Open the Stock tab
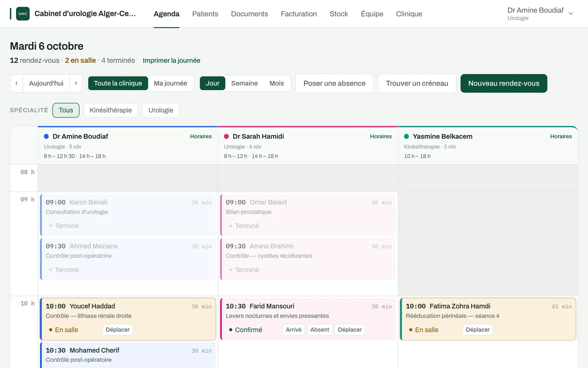This screenshot has width=588, height=368. [339, 14]
